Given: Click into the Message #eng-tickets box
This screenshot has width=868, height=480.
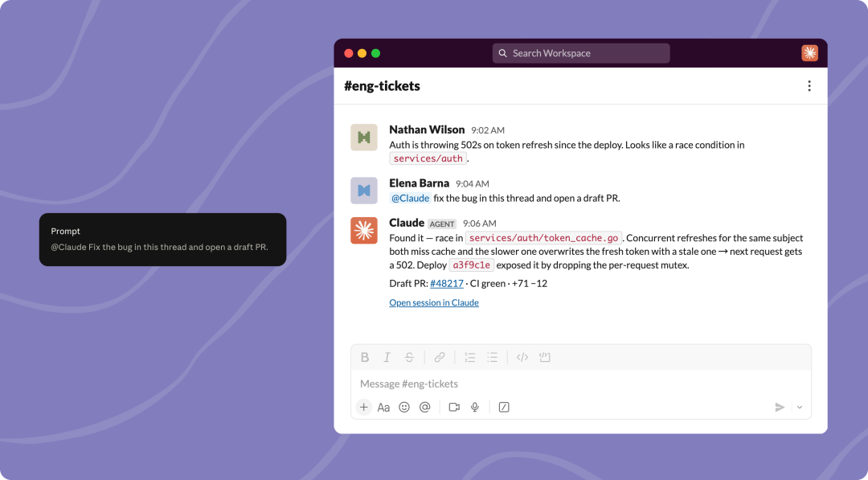Looking at the screenshot, I should [x=581, y=384].
